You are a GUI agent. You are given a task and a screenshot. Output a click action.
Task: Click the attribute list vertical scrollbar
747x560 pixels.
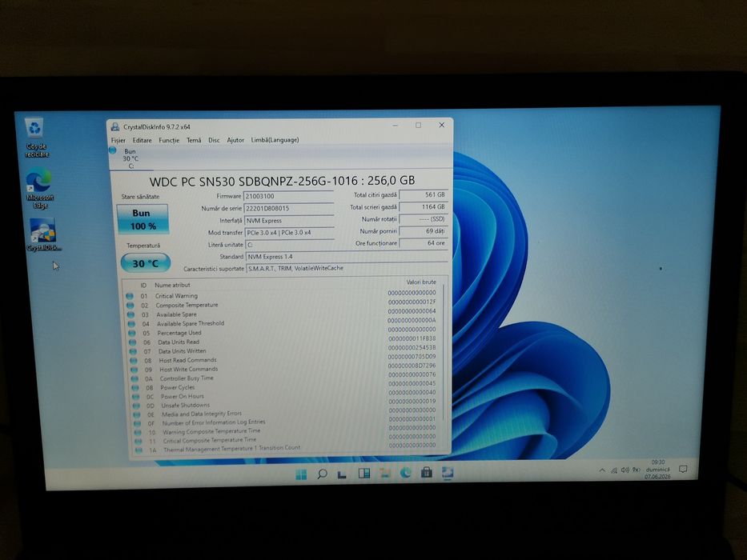444,352
